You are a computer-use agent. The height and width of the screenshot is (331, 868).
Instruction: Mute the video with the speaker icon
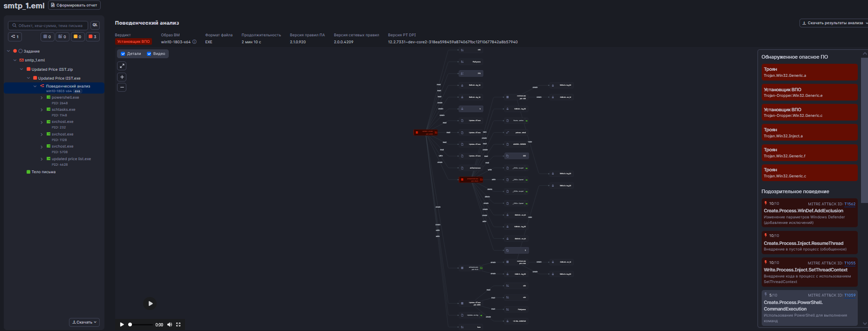click(x=170, y=324)
